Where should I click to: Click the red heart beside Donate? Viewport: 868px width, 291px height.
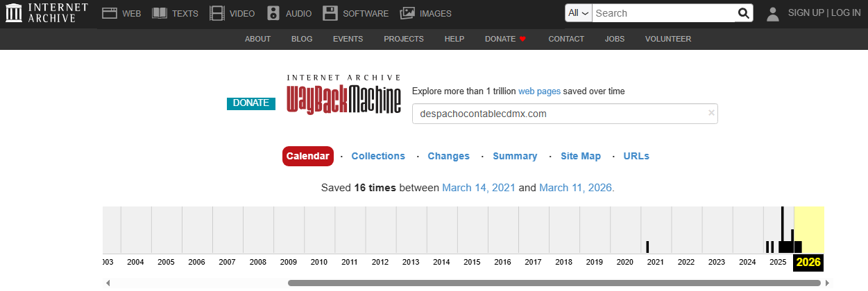[x=523, y=39]
